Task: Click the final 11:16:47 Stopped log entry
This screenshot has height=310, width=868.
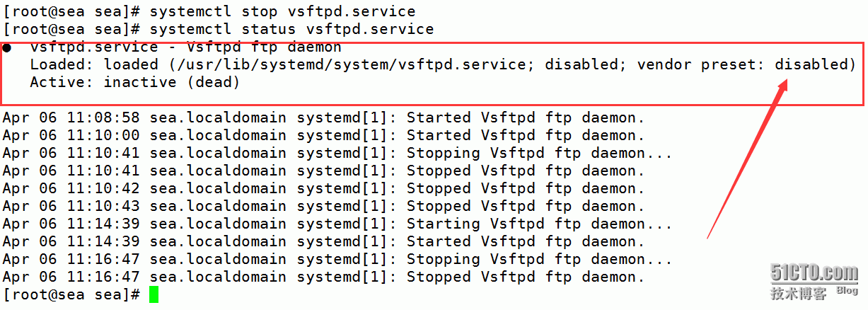Action: [324, 277]
